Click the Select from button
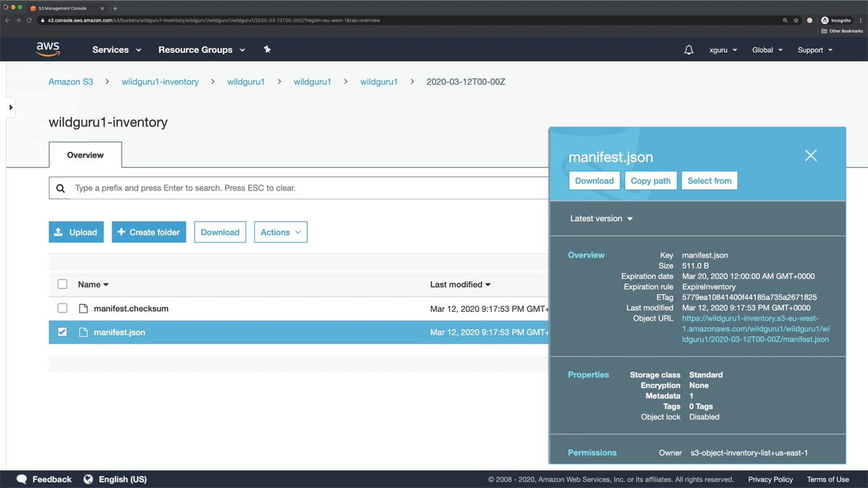Screen dimensions: 868x488 709,181
